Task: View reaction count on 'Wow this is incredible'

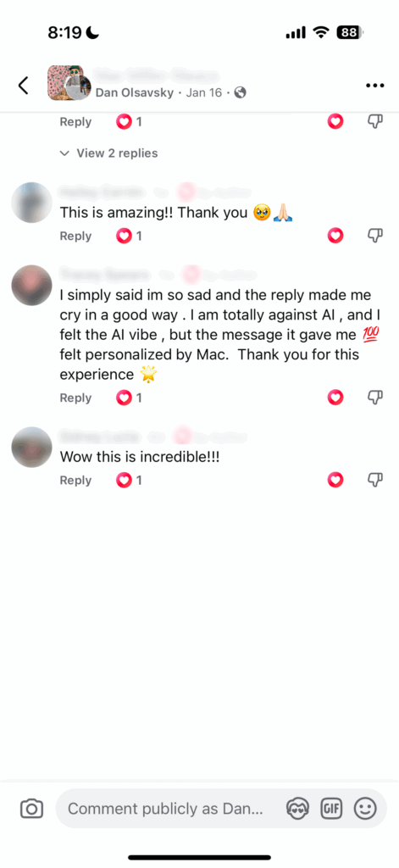Action: click(129, 481)
